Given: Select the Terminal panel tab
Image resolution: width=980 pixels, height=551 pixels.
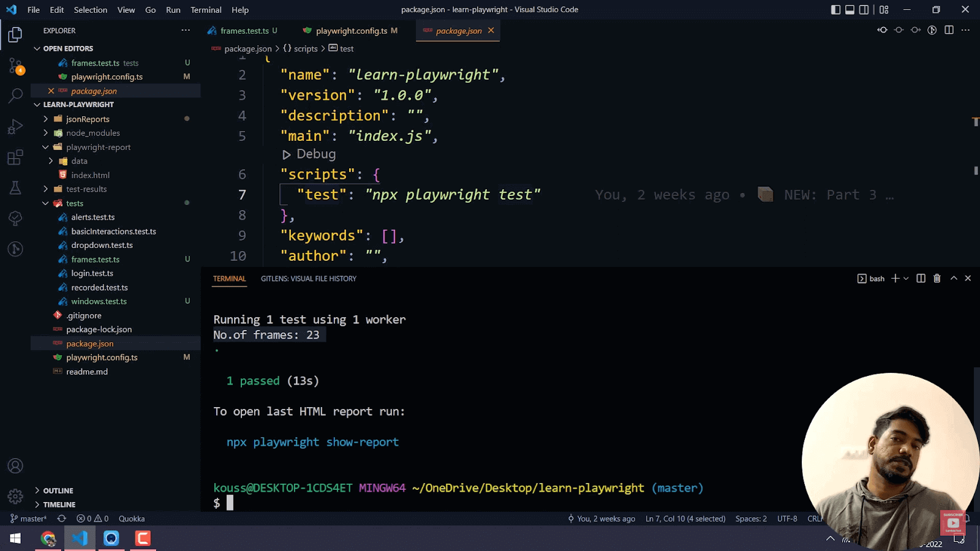Looking at the screenshot, I should tap(230, 279).
